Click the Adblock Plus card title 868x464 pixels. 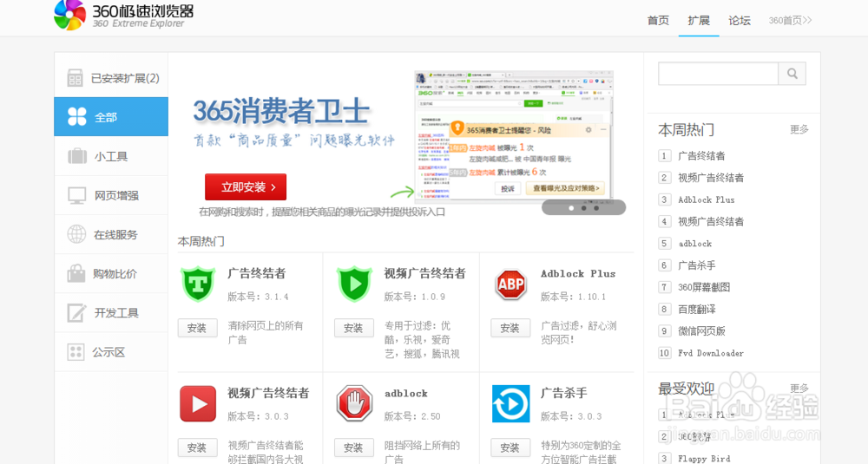(578, 274)
